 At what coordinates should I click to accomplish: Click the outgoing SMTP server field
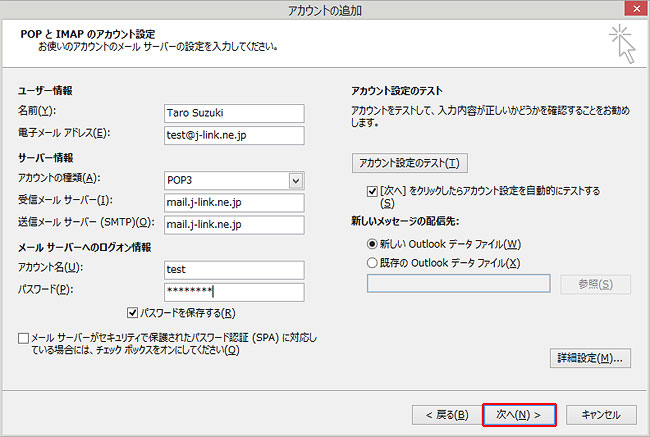234,225
